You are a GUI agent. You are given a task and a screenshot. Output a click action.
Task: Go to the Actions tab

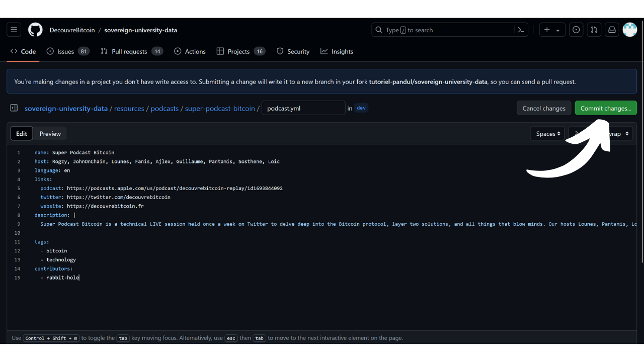pos(190,51)
